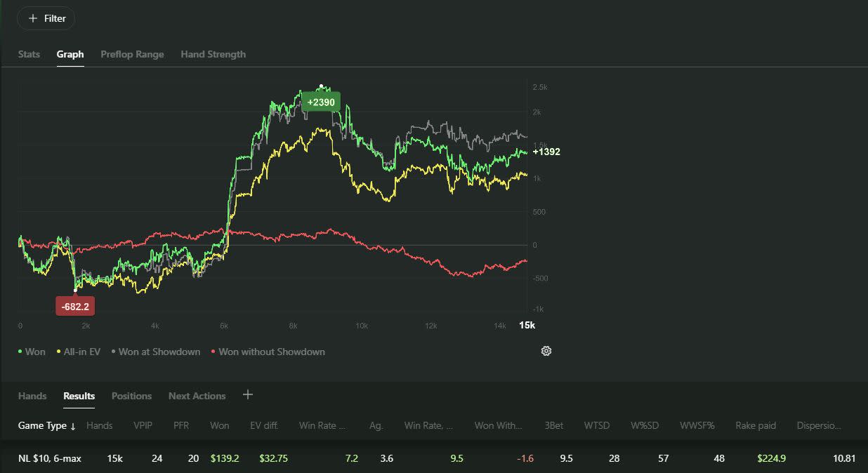
Task: Click the +2390 peak marker label
Action: (321, 102)
